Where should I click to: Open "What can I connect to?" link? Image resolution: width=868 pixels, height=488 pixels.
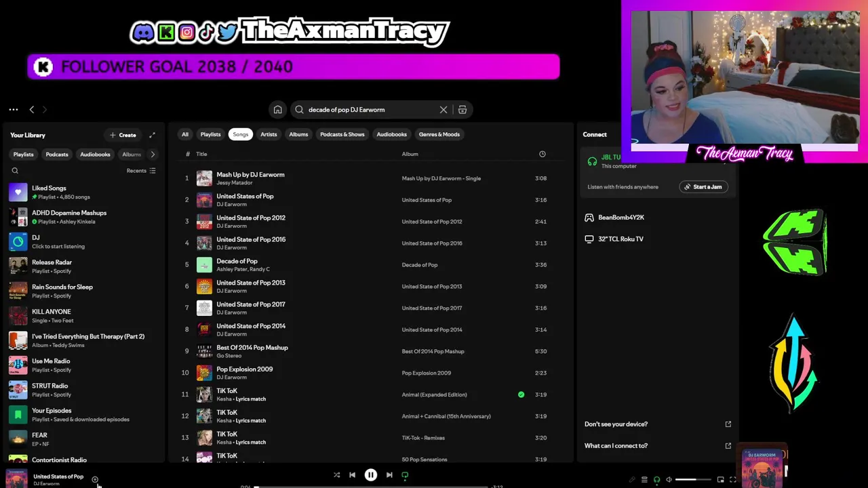click(657, 446)
